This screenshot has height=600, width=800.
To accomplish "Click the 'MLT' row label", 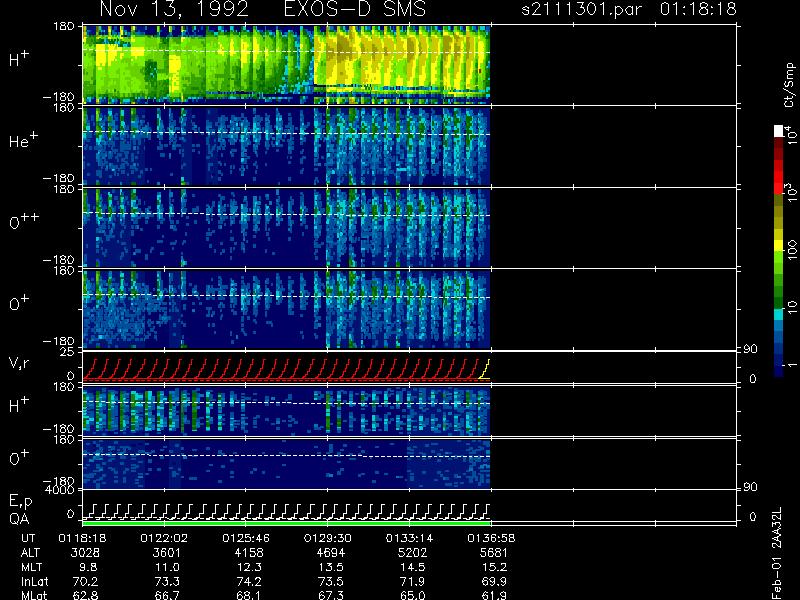I will click(x=31, y=567).
